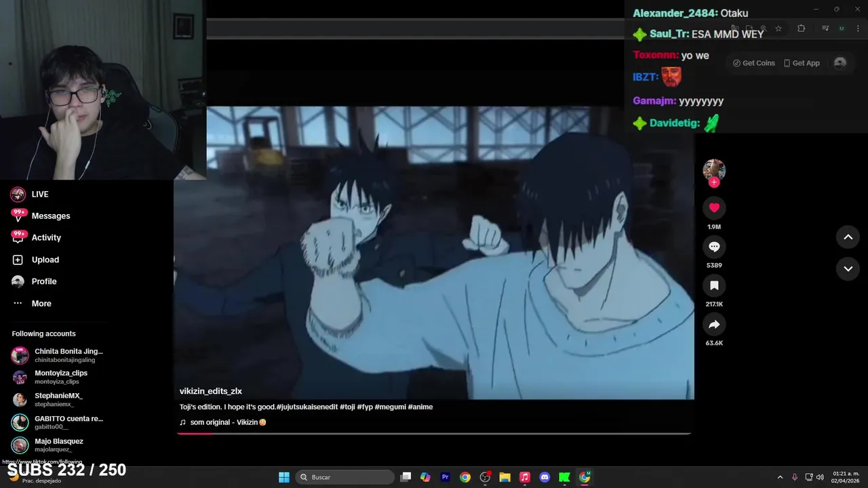Image resolution: width=868 pixels, height=488 pixels.
Task: Open the som original - Vikizin sound
Action: click(223, 422)
